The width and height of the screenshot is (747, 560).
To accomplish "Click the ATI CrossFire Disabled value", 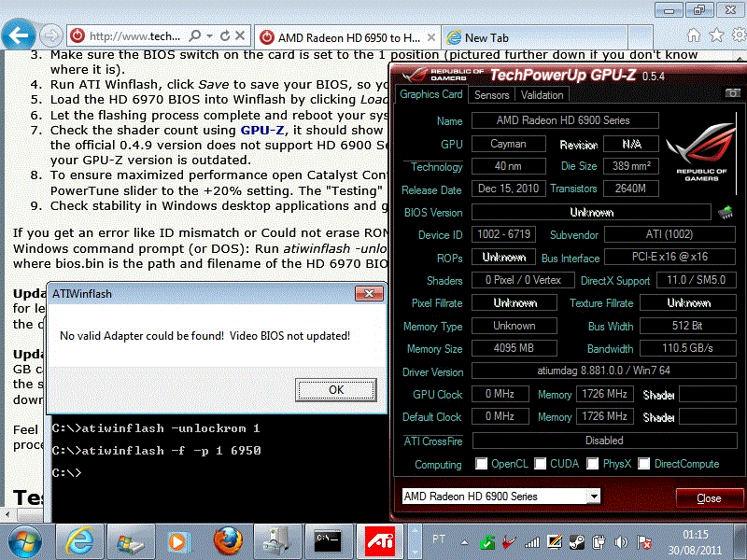I will click(604, 441).
